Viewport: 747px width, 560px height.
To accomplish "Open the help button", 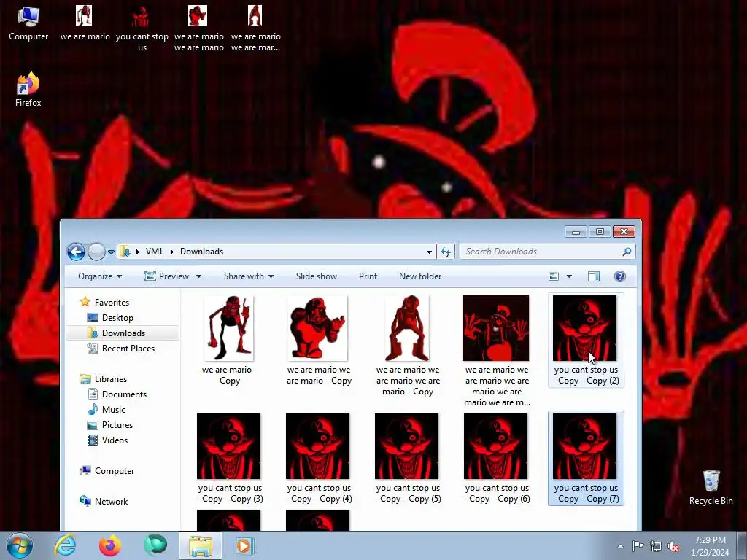I will coord(620,276).
